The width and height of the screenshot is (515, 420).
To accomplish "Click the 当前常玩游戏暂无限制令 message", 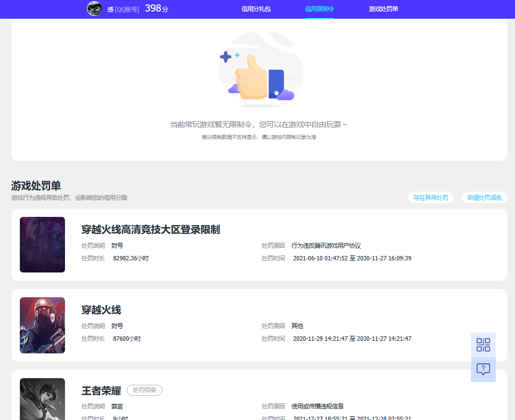I will click(x=258, y=124).
